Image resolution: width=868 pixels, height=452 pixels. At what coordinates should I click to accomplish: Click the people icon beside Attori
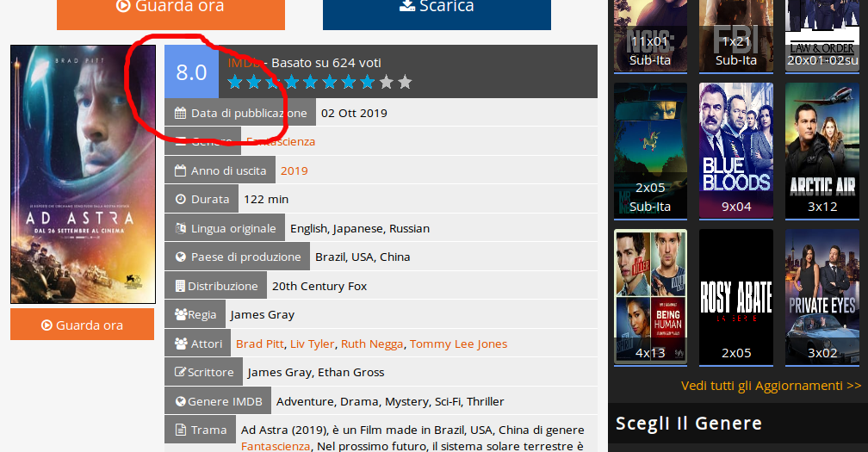coord(180,344)
